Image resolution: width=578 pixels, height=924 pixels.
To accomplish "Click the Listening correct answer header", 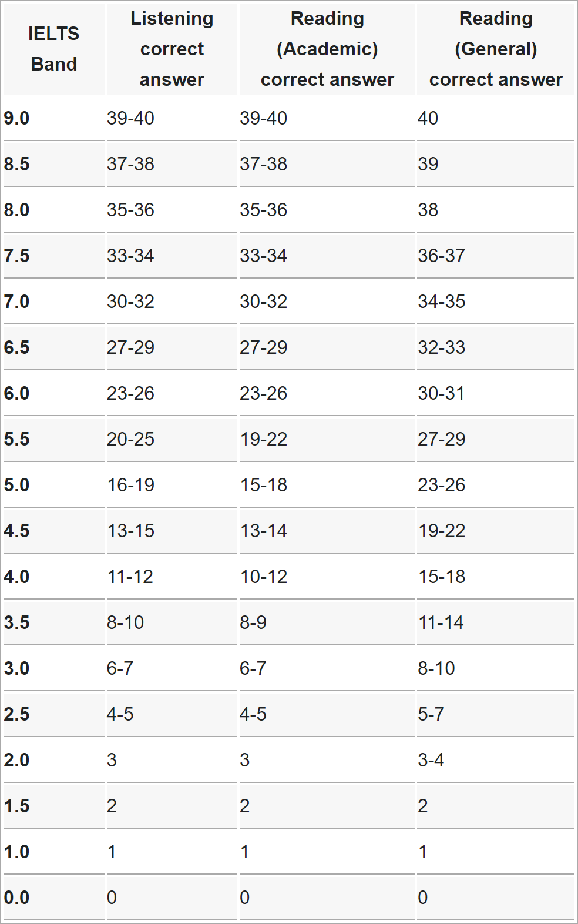I will (172, 49).
